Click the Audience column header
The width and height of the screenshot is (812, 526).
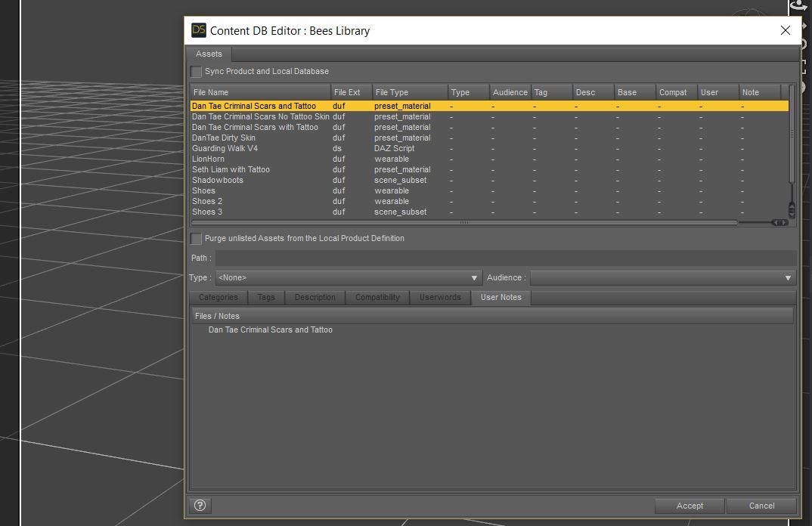510,92
